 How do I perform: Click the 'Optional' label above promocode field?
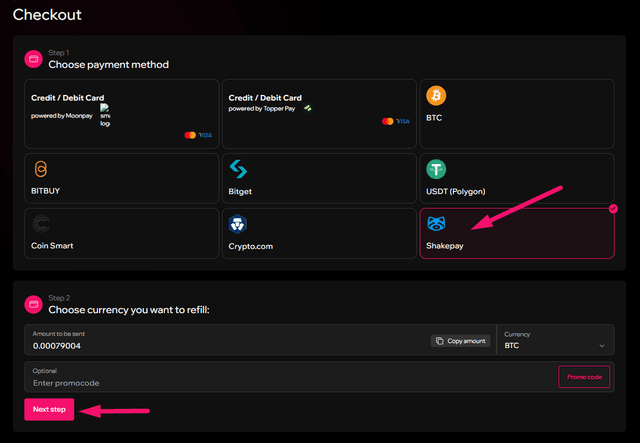[x=44, y=371]
